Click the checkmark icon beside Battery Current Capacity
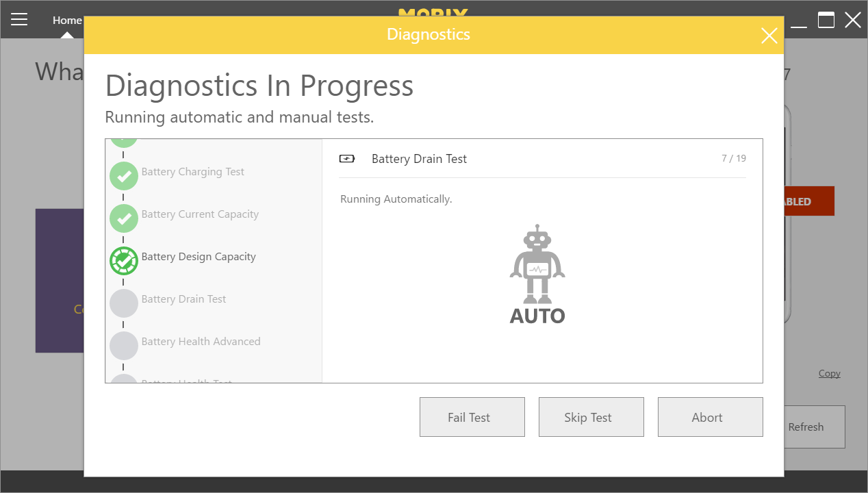Viewport: 868px width, 493px height. coord(124,218)
